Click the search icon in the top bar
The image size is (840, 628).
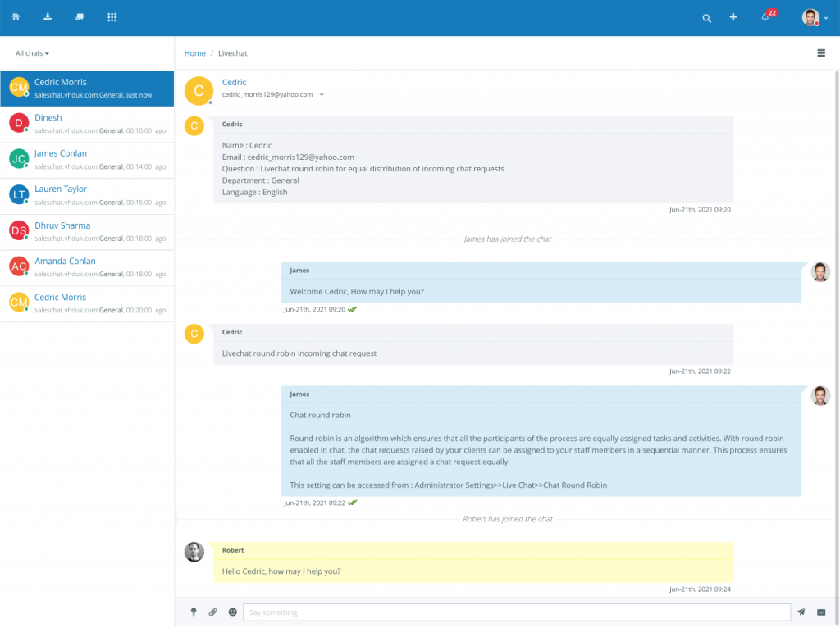[706, 16]
